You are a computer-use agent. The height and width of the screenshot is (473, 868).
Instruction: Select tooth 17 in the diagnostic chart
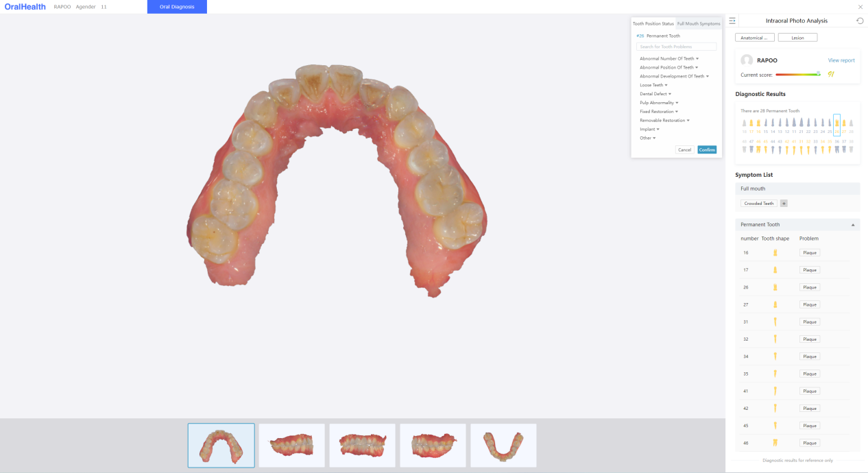click(x=751, y=125)
